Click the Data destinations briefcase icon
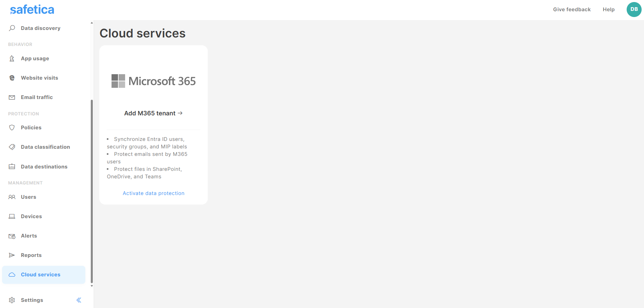Viewport: 644px width, 308px height. tap(12, 166)
